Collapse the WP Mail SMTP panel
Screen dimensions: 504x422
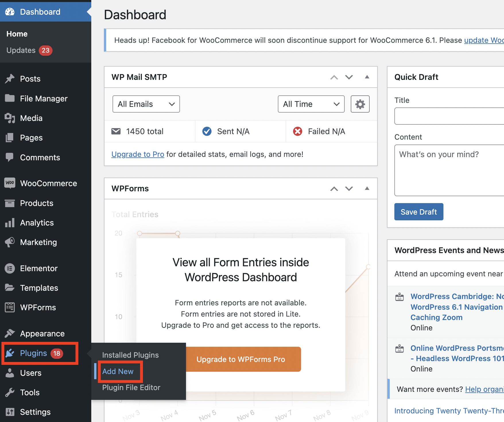pos(367,77)
